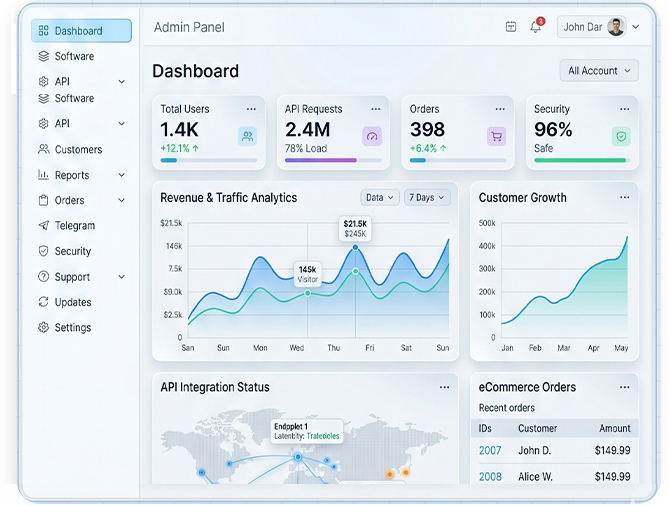Image resolution: width=669 pixels, height=506 pixels.
Task: Click the users icon on Total Users card
Action: point(247,136)
